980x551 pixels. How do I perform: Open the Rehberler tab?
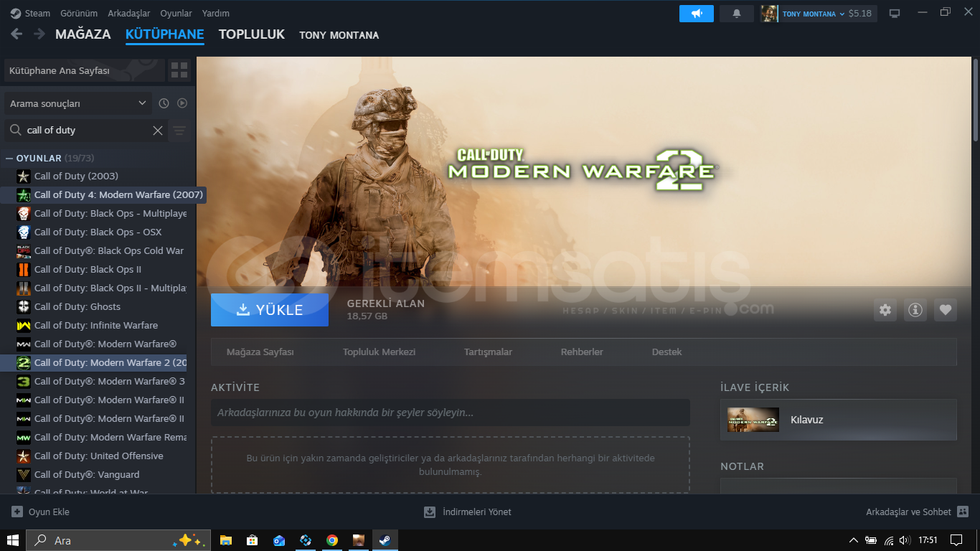[582, 352]
